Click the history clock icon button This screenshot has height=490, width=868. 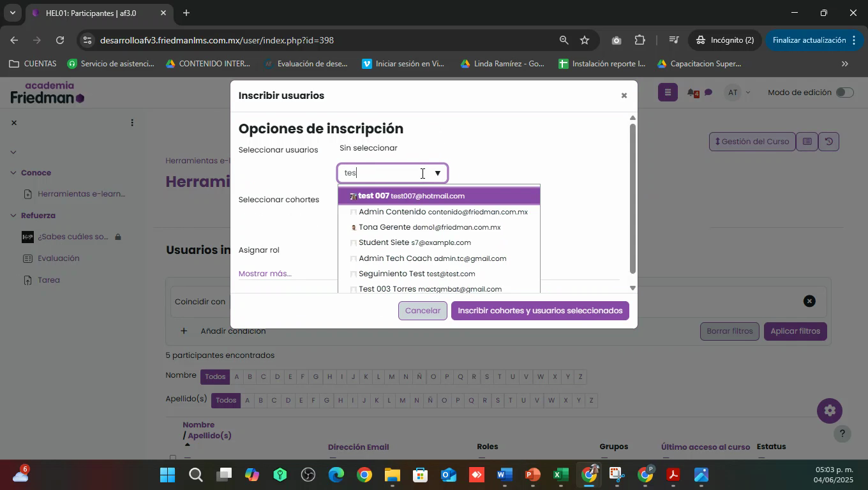[x=828, y=142]
